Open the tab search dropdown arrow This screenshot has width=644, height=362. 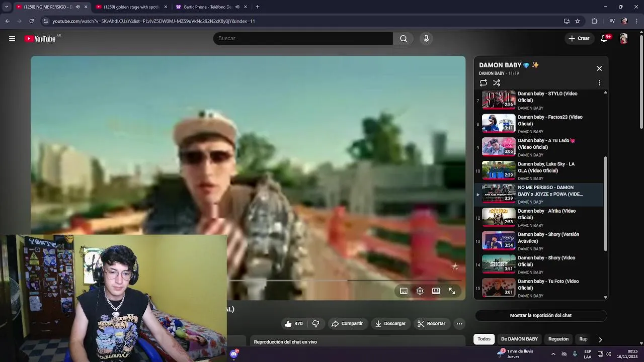pos(6,7)
